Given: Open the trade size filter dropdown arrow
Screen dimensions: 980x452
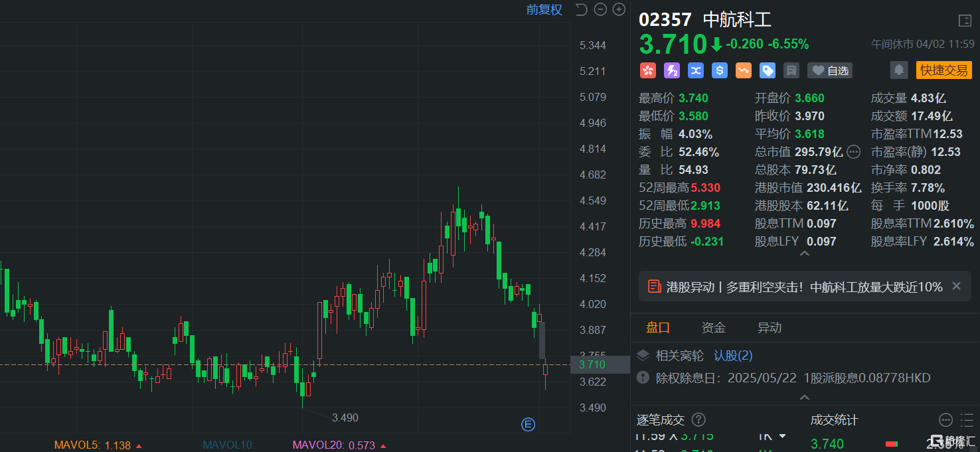Looking at the screenshot, I should point(782,436).
